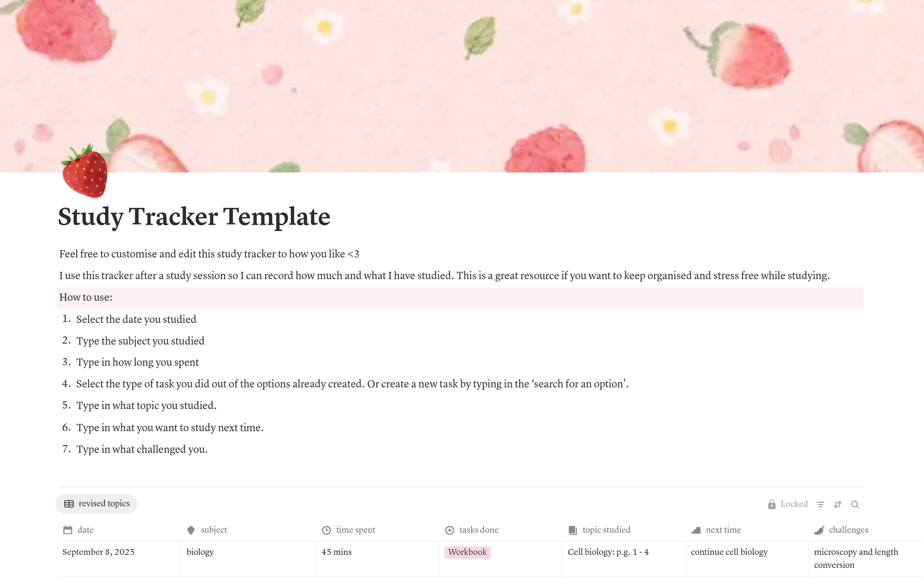This screenshot has height=577, width=924.
Task: Click the Study Tracker Template title
Action: pyautogui.click(x=194, y=217)
